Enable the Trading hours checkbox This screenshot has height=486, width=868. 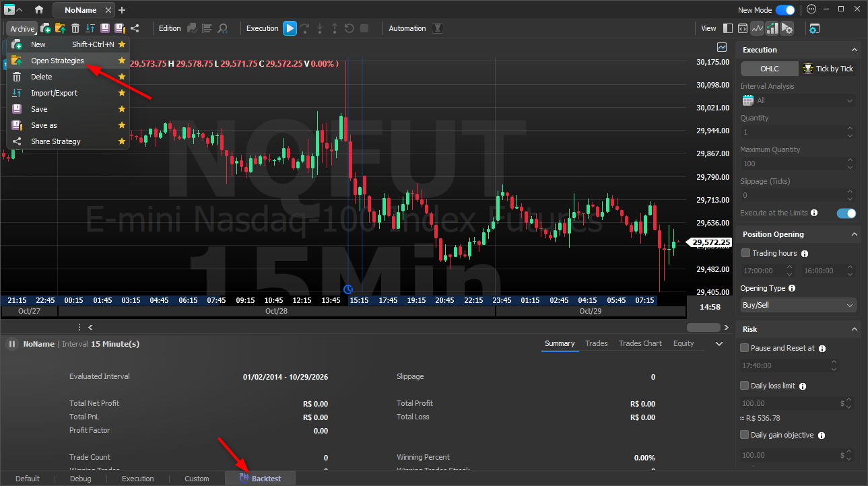[x=745, y=253]
